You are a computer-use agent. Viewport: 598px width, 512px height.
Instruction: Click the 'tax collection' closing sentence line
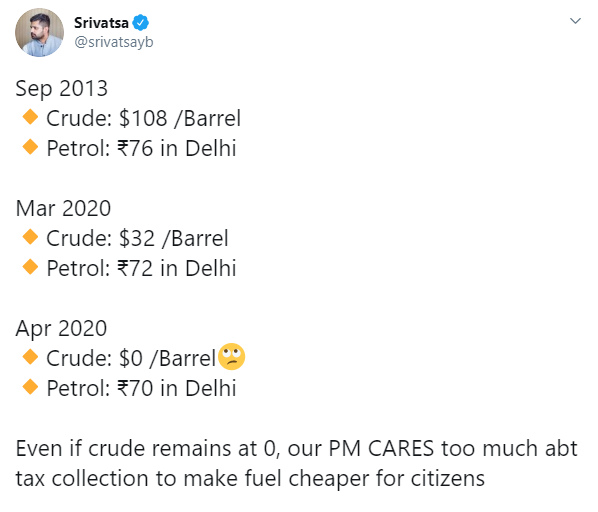coord(250,479)
